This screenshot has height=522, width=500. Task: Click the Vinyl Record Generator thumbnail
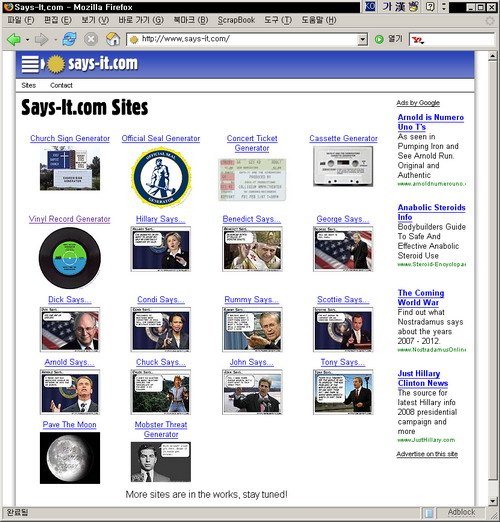click(x=70, y=258)
